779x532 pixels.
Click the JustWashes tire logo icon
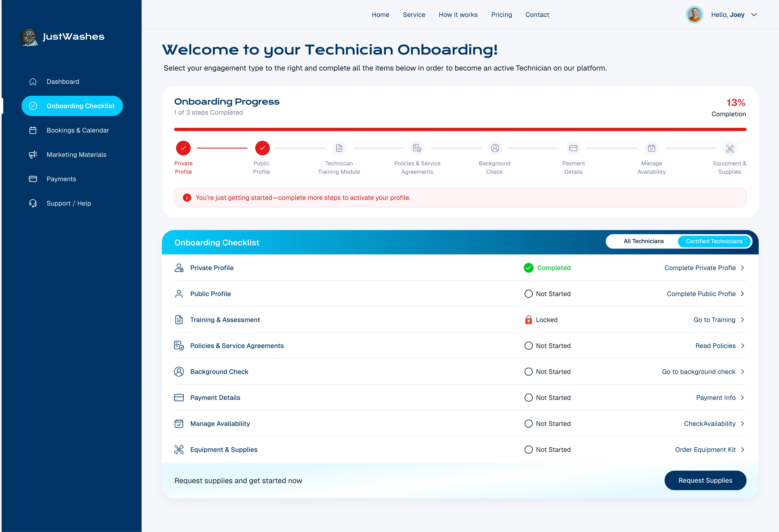point(30,37)
